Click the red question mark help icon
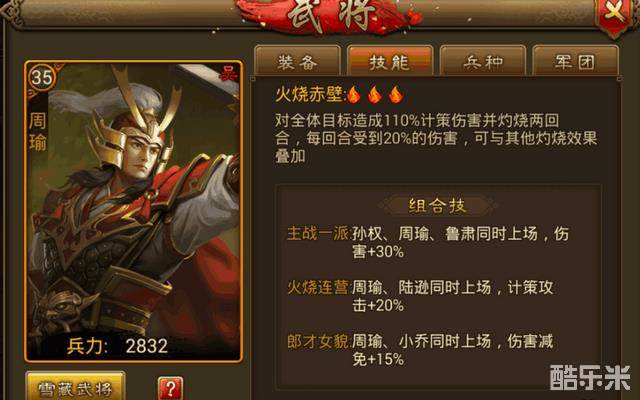The width and height of the screenshot is (640, 400). 171,388
